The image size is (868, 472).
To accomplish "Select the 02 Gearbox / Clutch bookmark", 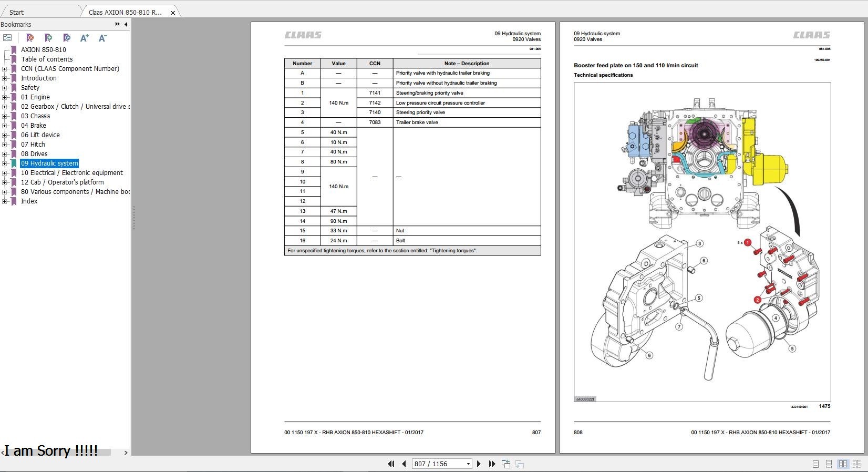I will [x=75, y=107].
